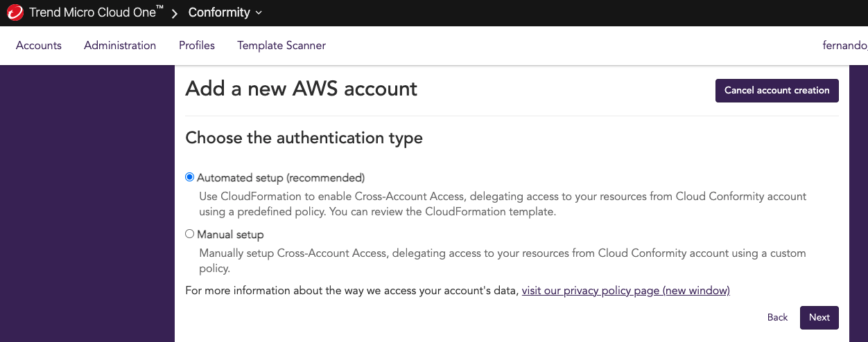The height and width of the screenshot is (342, 868).
Task: Open the Conformity service dropdown
Action: pyautogui.click(x=225, y=12)
